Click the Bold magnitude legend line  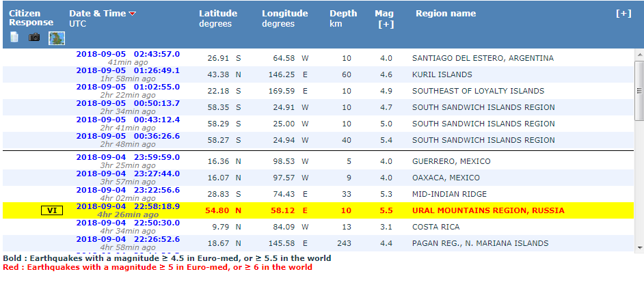(x=167, y=258)
